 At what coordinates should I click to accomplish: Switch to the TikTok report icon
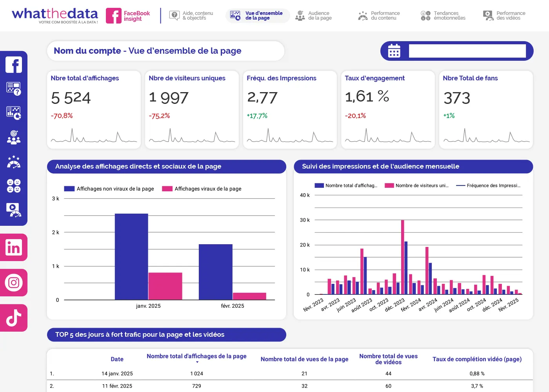pos(14,318)
